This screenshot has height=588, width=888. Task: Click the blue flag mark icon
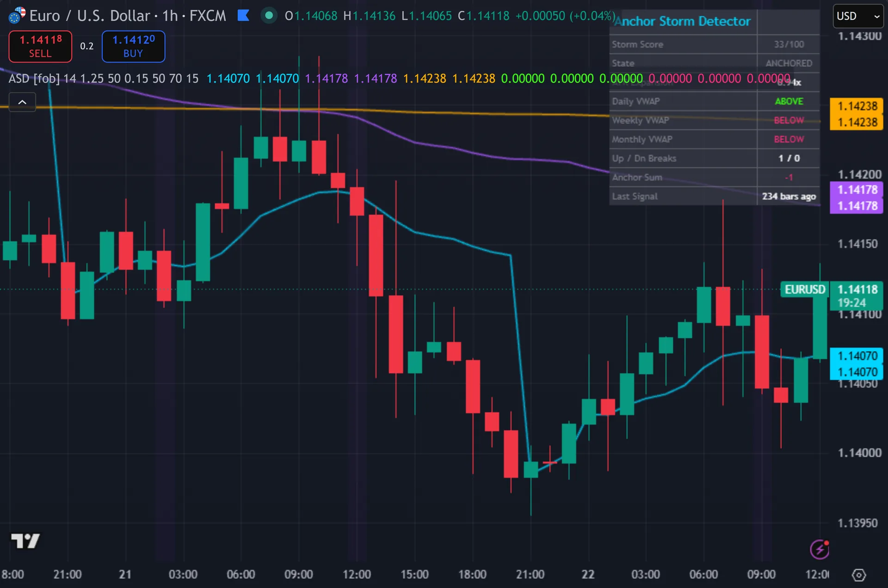pos(243,16)
